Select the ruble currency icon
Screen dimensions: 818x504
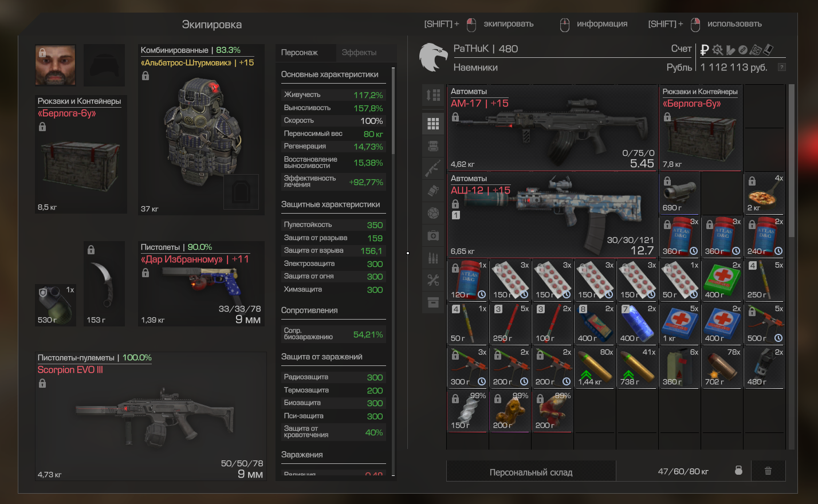(705, 50)
